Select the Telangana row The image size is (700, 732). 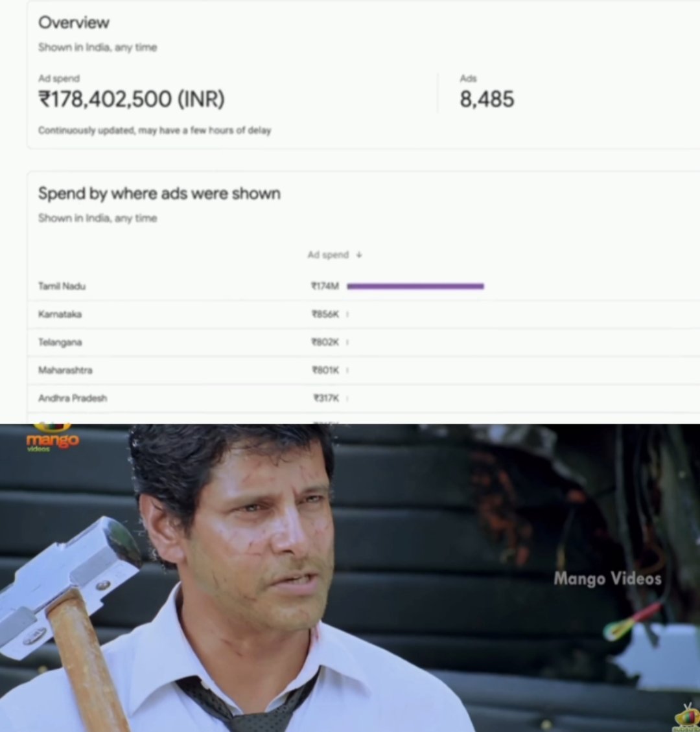[364, 342]
